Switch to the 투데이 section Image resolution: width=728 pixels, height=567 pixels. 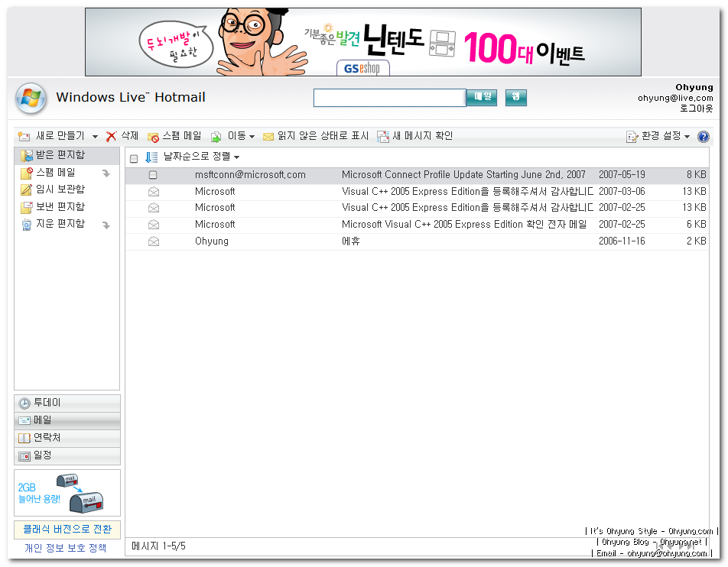pos(67,403)
